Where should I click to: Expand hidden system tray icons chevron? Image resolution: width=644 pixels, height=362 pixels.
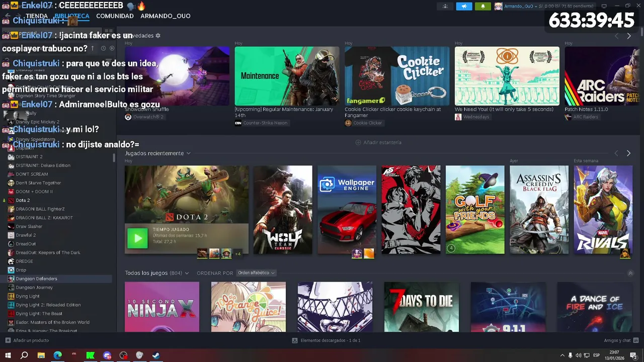(x=562, y=355)
